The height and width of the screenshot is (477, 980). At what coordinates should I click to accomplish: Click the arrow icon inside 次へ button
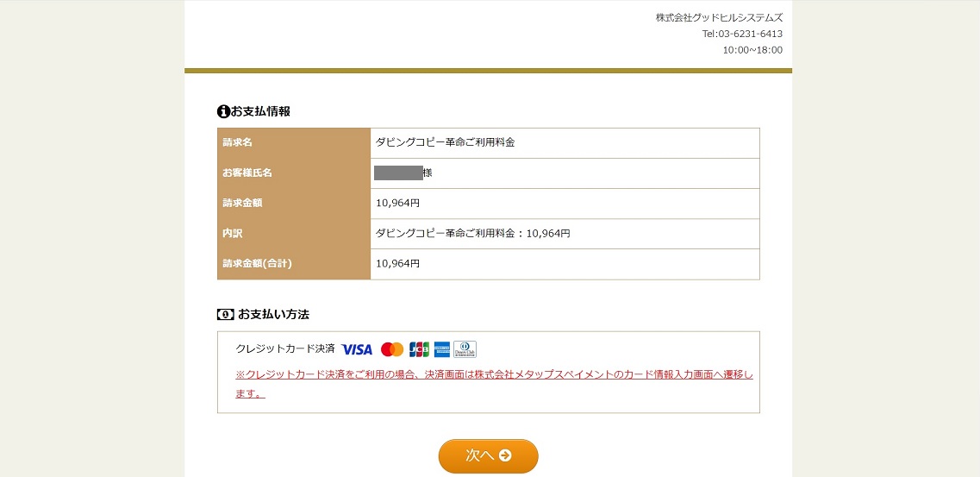[x=505, y=455]
